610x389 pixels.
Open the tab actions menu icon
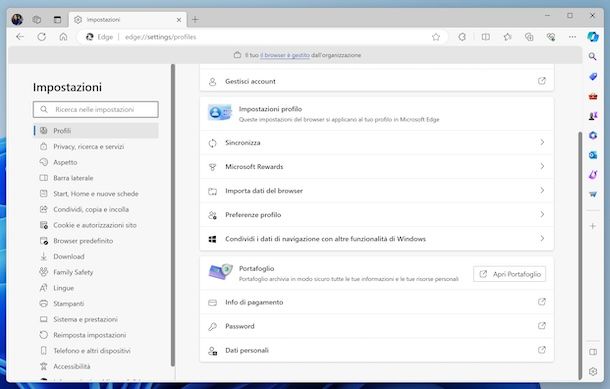tap(57, 19)
